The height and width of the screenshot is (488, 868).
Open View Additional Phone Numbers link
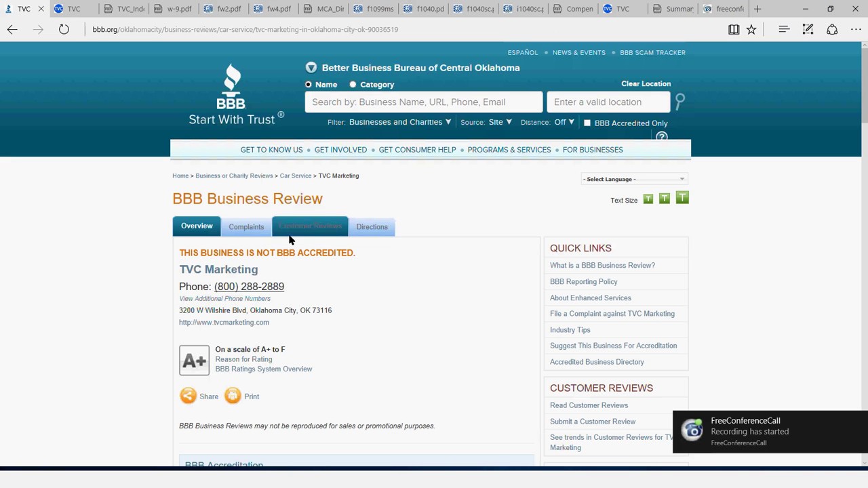224,298
